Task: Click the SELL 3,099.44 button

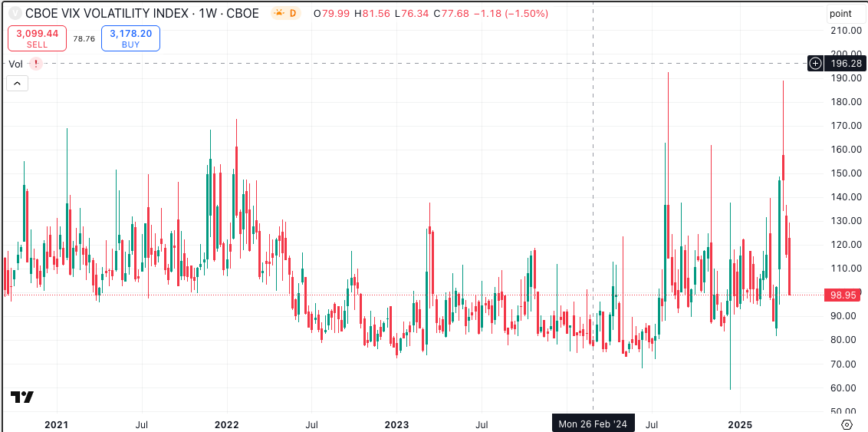Action: point(37,39)
